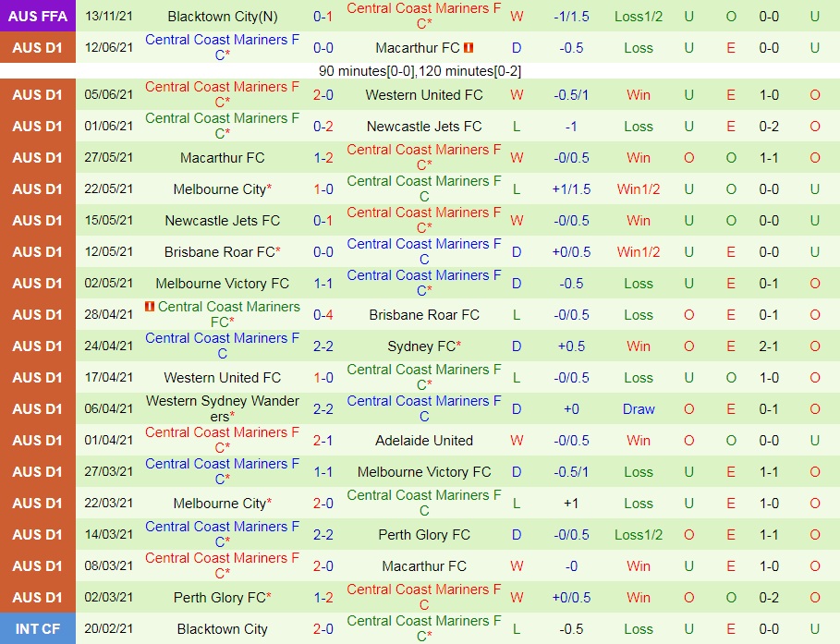Open Melbourne Victory FC from the 27/03/21 match
The height and width of the screenshot is (644, 840).
tap(424, 472)
